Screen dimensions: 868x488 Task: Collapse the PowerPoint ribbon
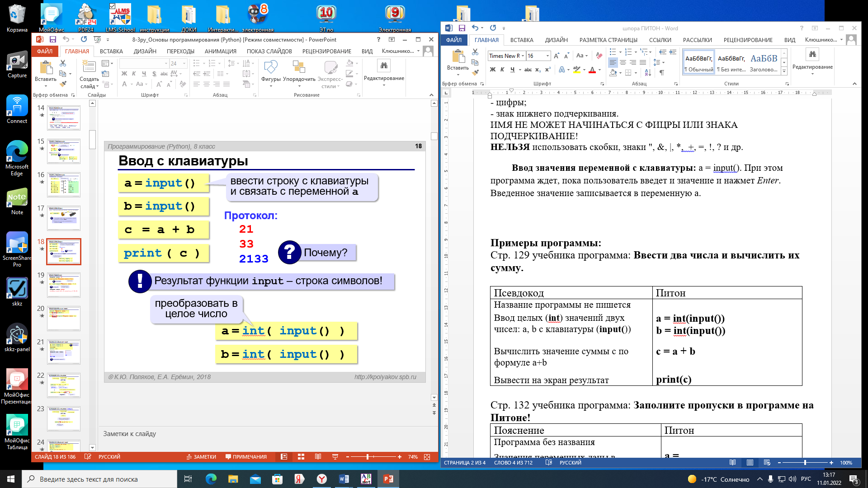pos(431,95)
